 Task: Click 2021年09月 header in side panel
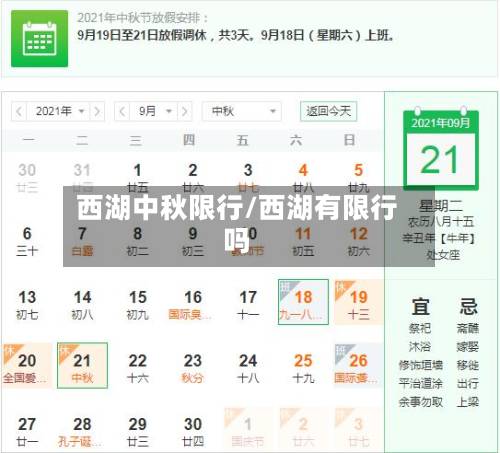(441, 123)
